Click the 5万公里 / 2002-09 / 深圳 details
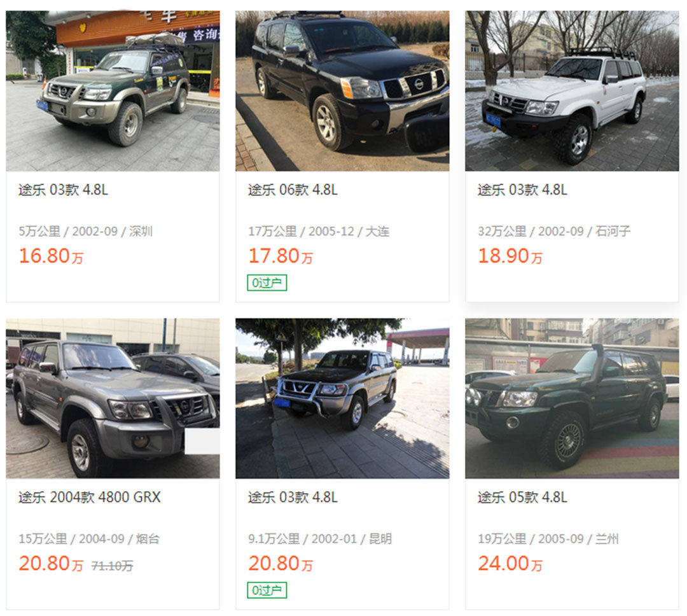 coord(85,231)
